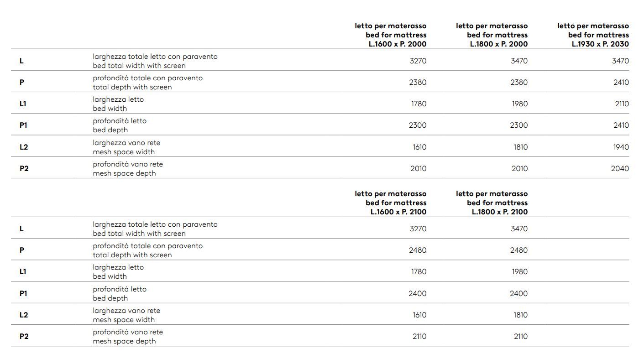Click the L.1600 x P. 2000 mattress column header
Screen dimensions: 639x364
pos(391,35)
